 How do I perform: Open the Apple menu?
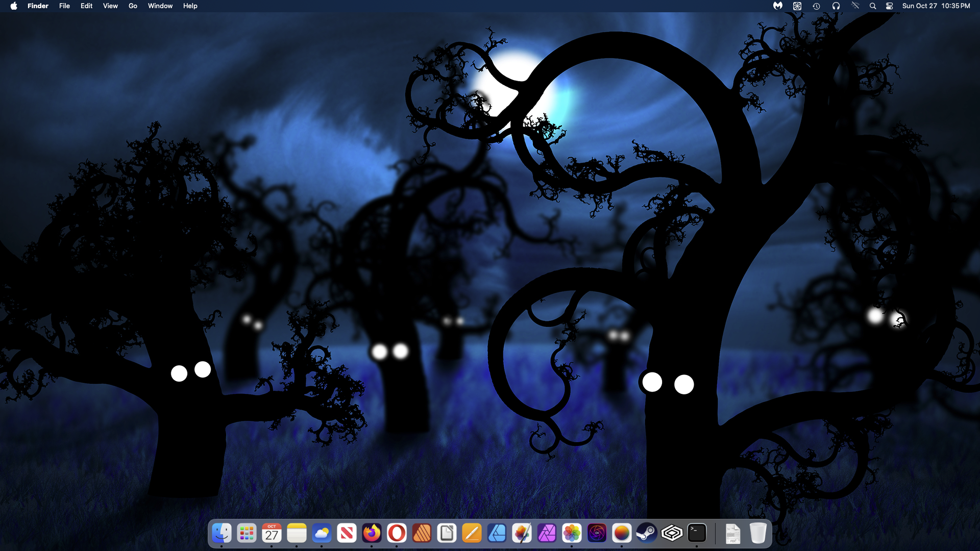[14, 6]
